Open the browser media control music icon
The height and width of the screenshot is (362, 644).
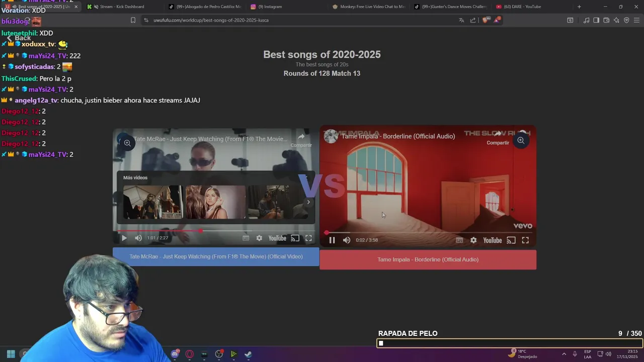click(586, 20)
